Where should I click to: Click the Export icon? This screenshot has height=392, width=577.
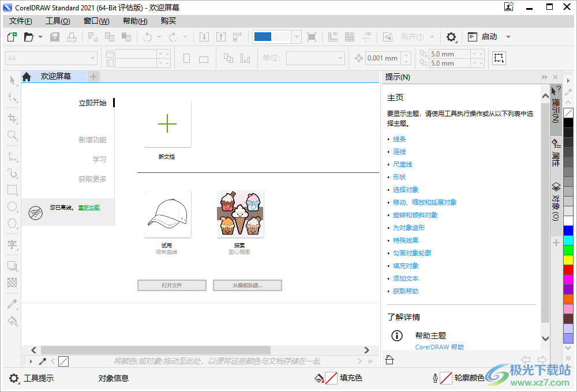pos(221,37)
